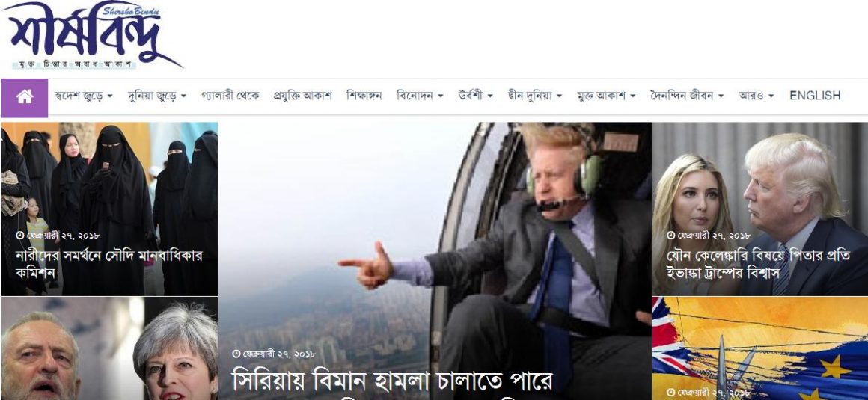Click the clock icon above the Saudi women headline
The image size is (868, 400).
pos(20,235)
